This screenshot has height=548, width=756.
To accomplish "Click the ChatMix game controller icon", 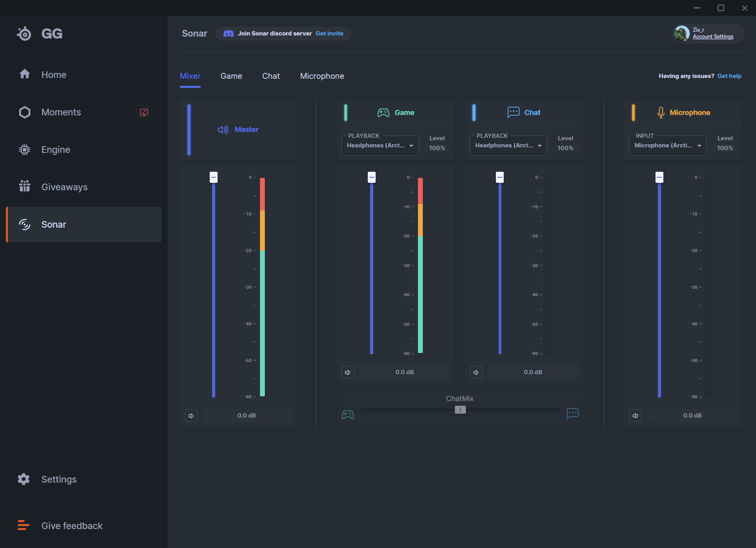I will click(348, 414).
